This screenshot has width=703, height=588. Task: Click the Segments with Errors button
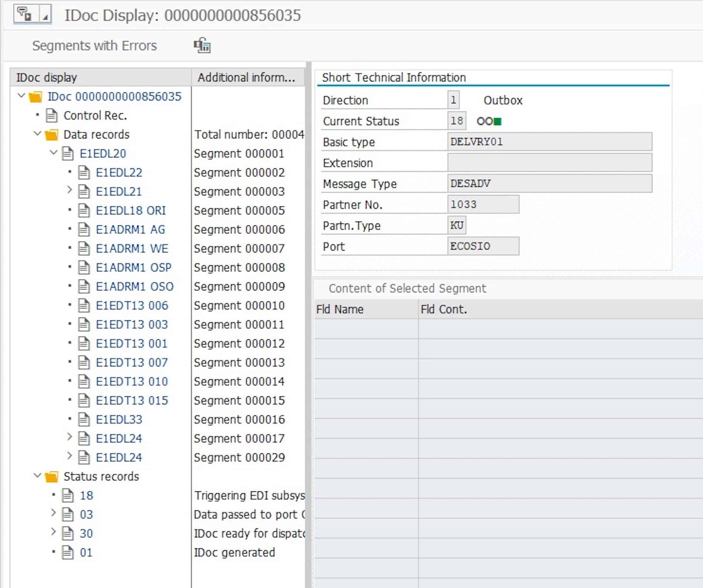94,45
